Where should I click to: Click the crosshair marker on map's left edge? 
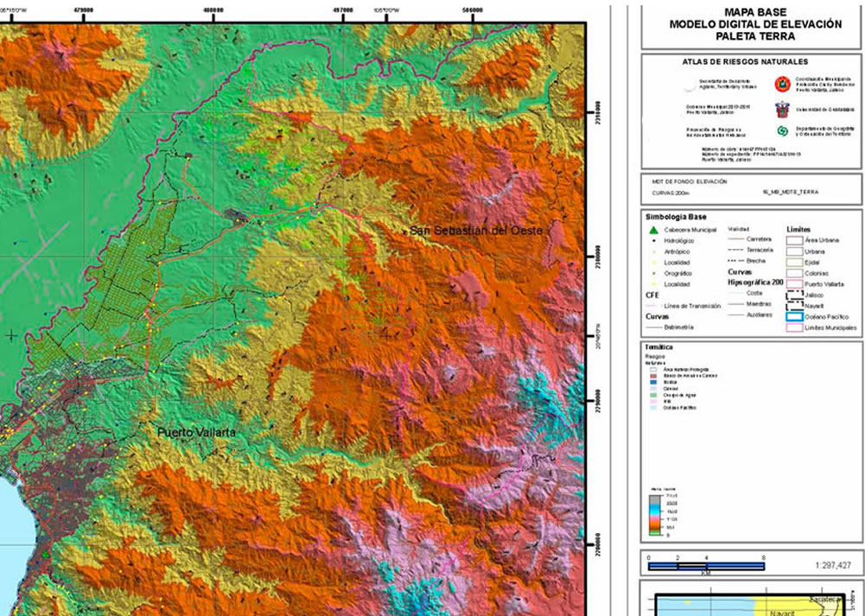[x=10, y=334]
